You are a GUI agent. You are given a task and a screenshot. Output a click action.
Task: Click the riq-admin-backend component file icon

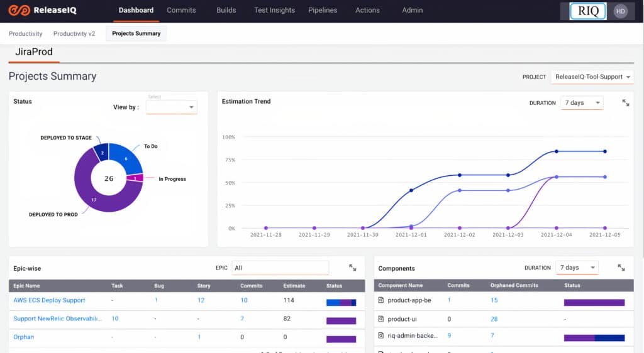point(380,335)
